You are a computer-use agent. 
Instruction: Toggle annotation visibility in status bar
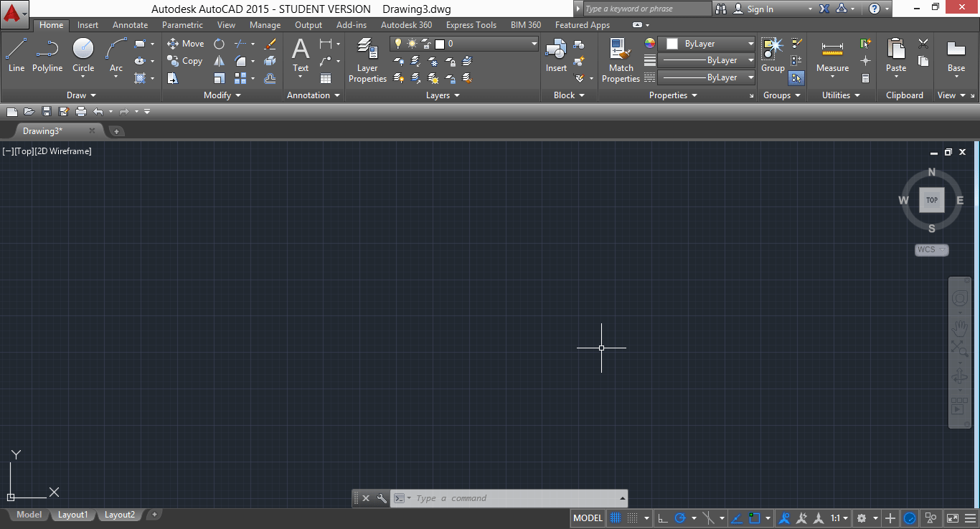pos(785,518)
